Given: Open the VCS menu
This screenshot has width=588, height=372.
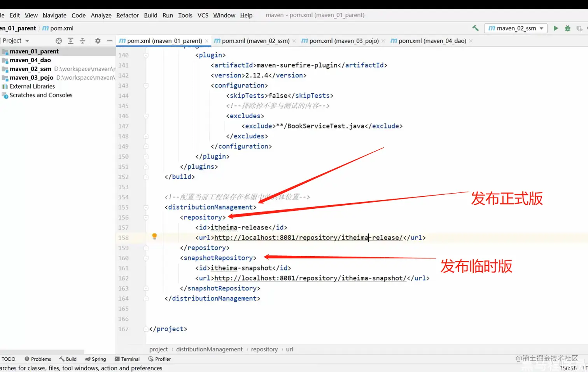Looking at the screenshot, I should pos(203,15).
